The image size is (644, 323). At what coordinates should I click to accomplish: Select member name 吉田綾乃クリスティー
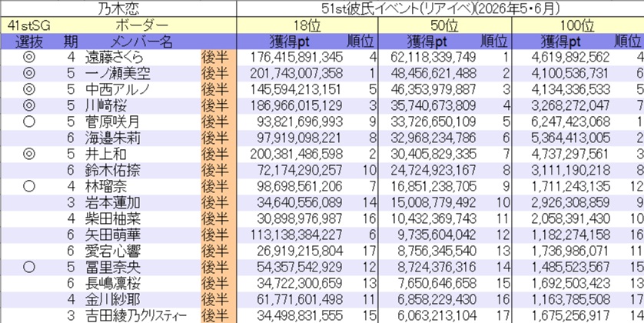pos(135,315)
